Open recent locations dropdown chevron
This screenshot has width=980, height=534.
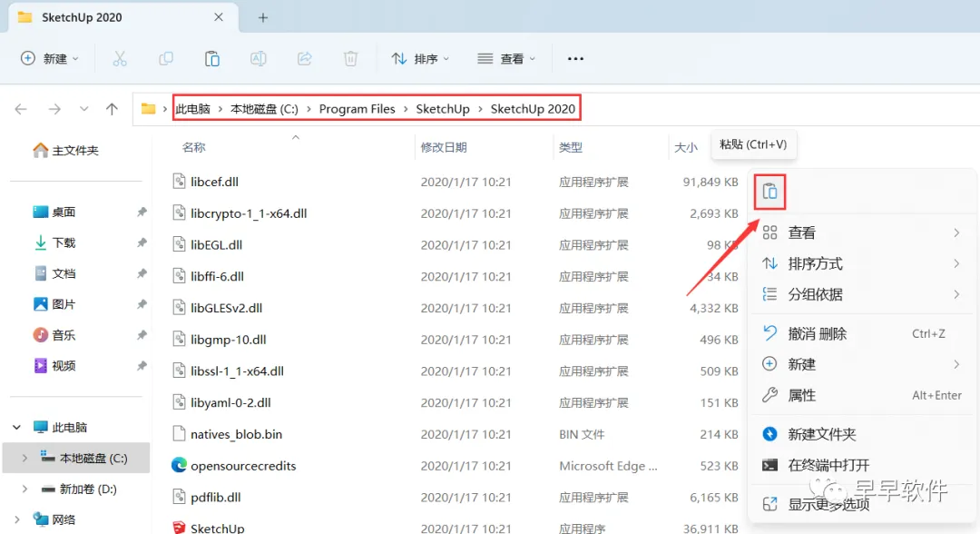coord(83,109)
